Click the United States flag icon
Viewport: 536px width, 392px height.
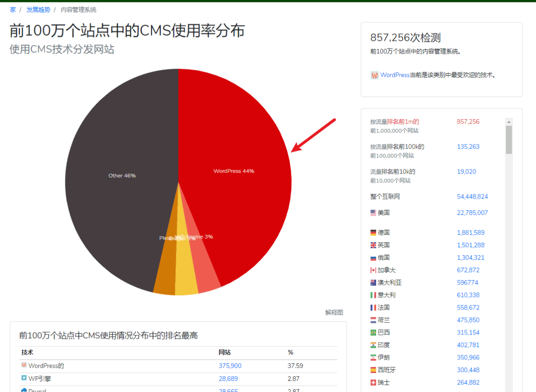(x=373, y=213)
